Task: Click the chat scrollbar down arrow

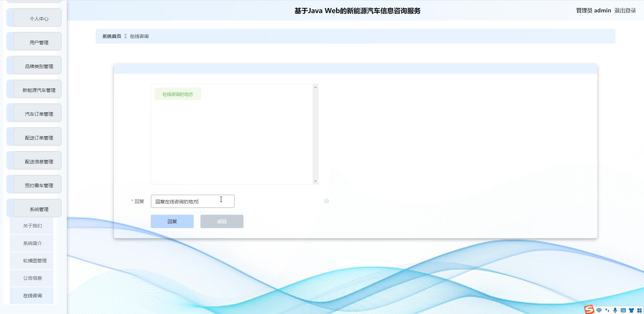Action: [315, 181]
